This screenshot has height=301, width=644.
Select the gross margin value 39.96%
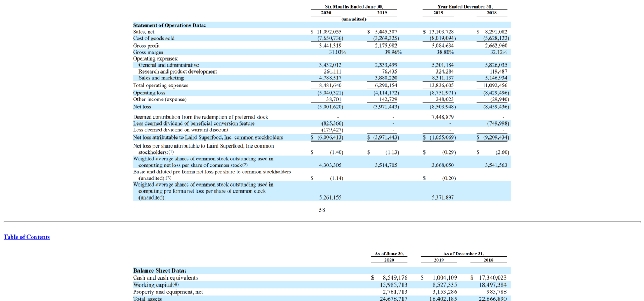pos(393,52)
